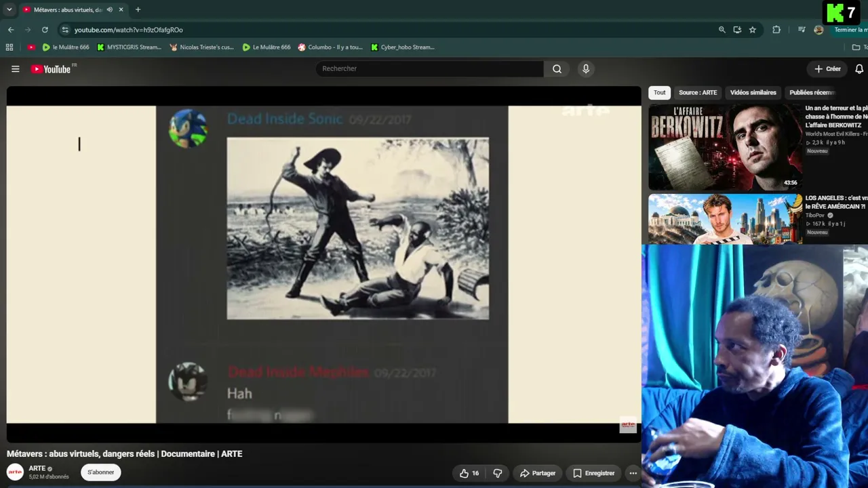
Task: Open YouTube notifications bell
Action: [859, 68]
